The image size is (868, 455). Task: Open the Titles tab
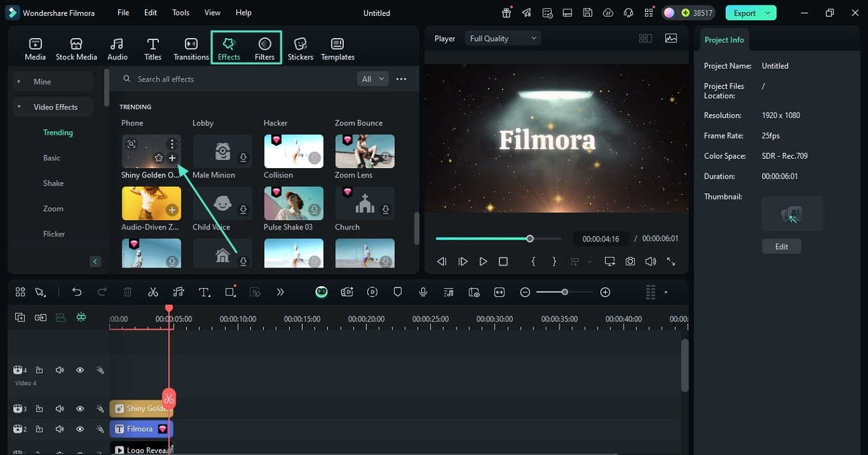153,49
